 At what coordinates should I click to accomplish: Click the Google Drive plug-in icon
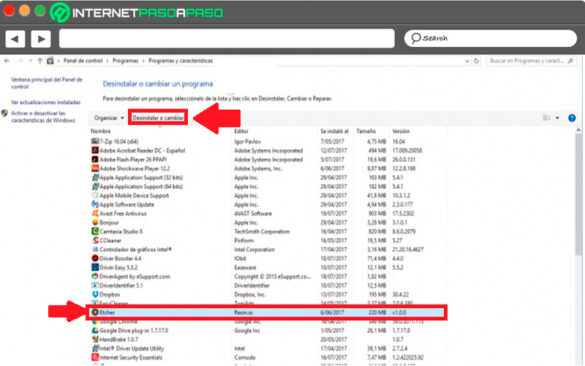95,330
